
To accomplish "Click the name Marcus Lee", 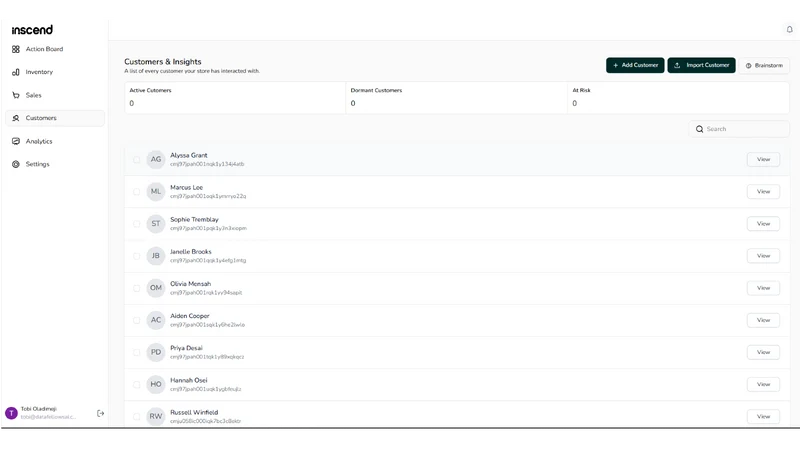I will [x=186, y=187].
